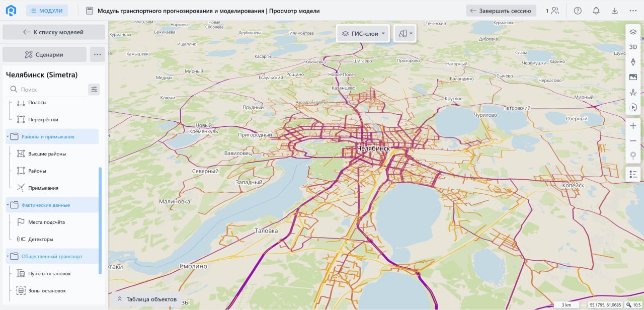Go back via К списку моделей
644x310 pixels.
pyautogui.click(x=54, y=32)
